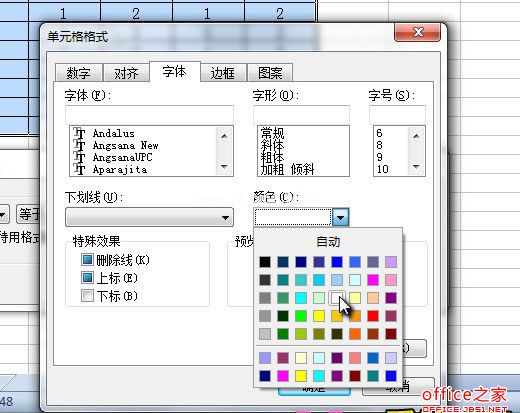The image size is (520, 413).
Task: Select the pink color swatch
Action: [x=391, y=280]
